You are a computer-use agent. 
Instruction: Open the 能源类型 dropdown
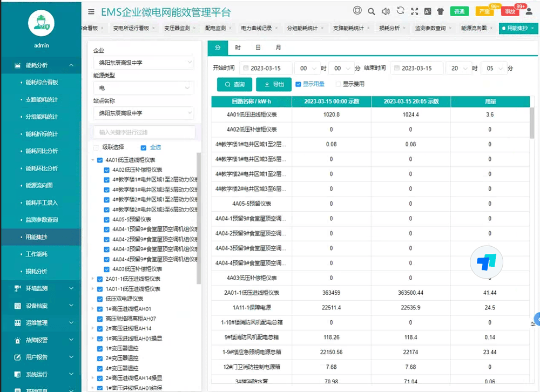tap(143, 87)
